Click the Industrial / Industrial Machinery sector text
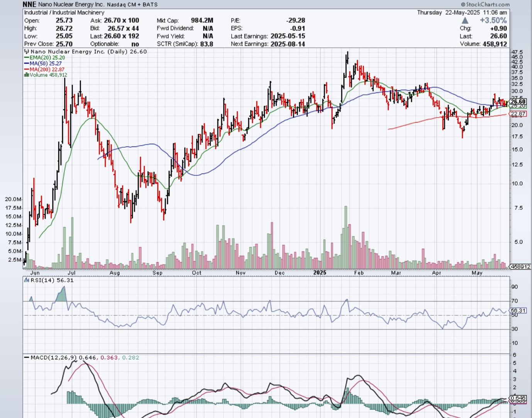The image size is (532, 418). click(x=64, y=12)
